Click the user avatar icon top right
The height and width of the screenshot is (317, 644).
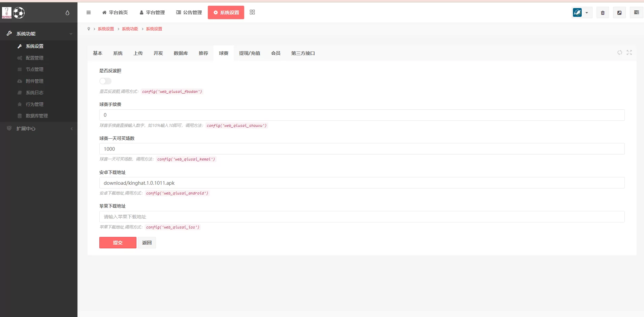[x=577, y=12]
